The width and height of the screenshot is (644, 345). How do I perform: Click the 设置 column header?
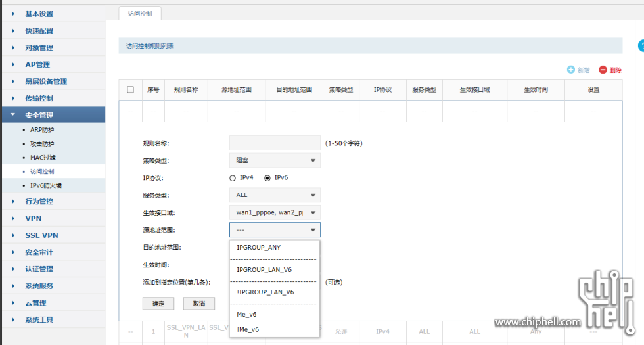pos(593,89)
